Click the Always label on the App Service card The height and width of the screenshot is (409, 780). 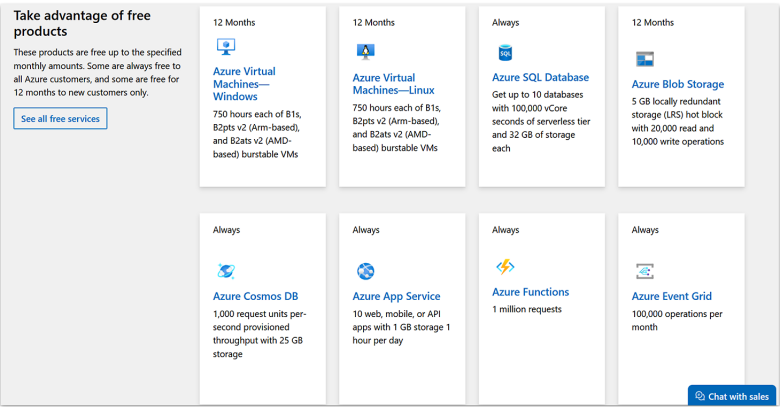coord(366,230)
